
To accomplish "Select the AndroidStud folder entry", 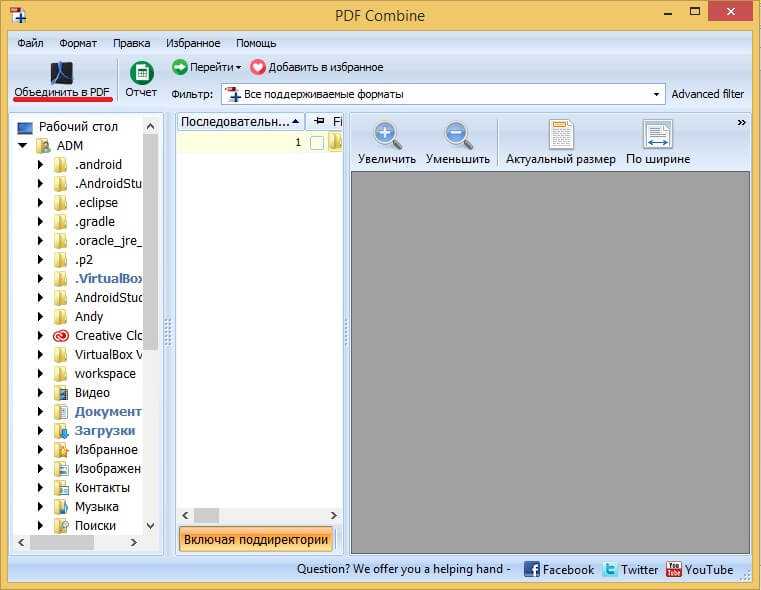I will point(108,297).
